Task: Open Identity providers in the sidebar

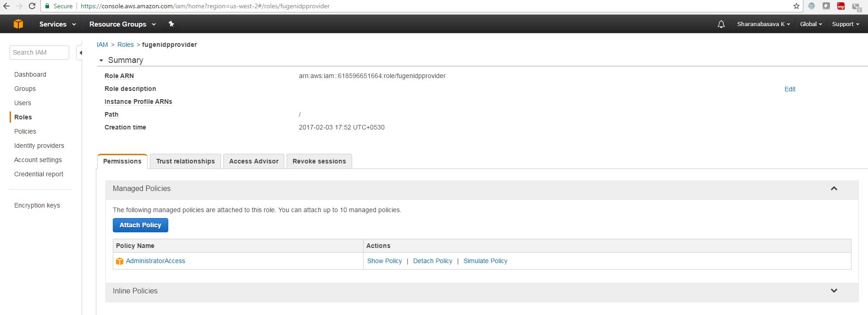Action: point(39,146)
